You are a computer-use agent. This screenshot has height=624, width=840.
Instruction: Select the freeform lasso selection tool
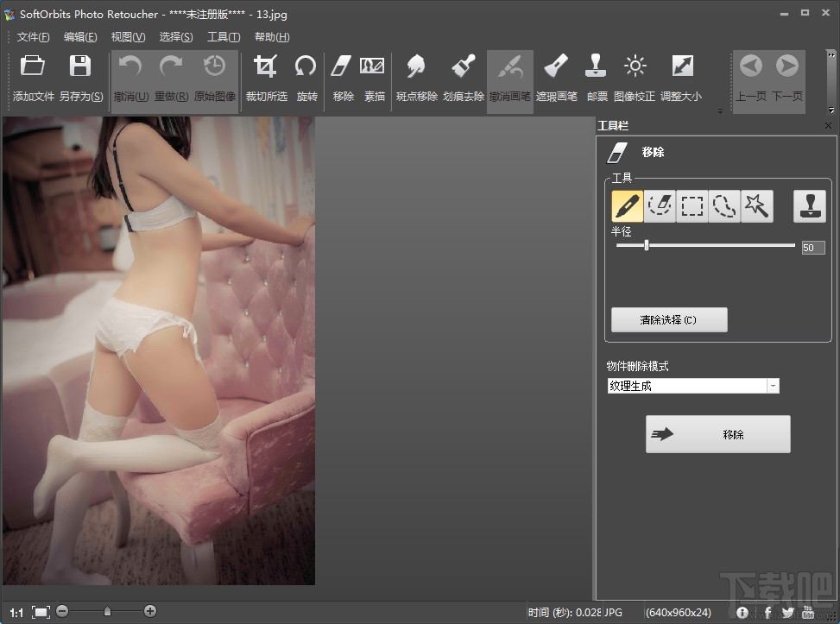[723, 205]
